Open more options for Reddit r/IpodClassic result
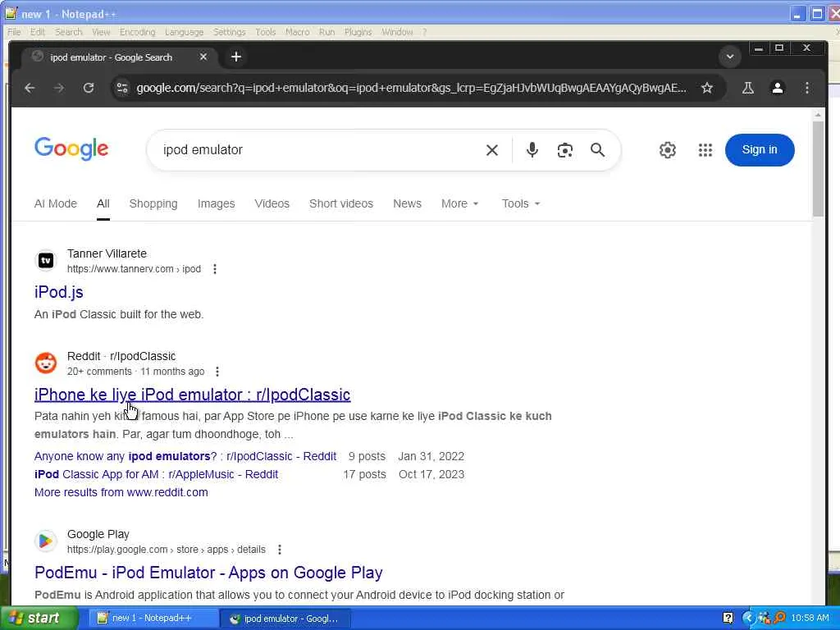Image resolution: width=840 pixels, height=630 pixels. click(217, 372)
